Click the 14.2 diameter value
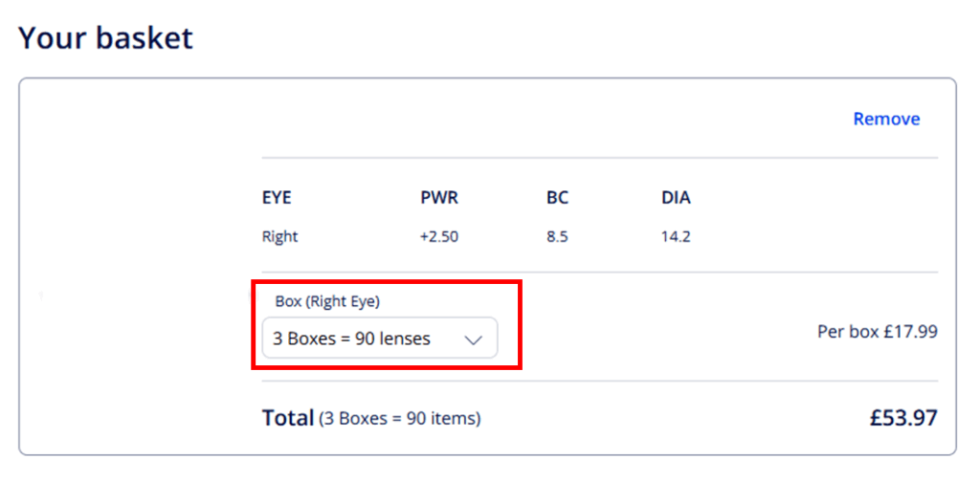 [676, 237]
